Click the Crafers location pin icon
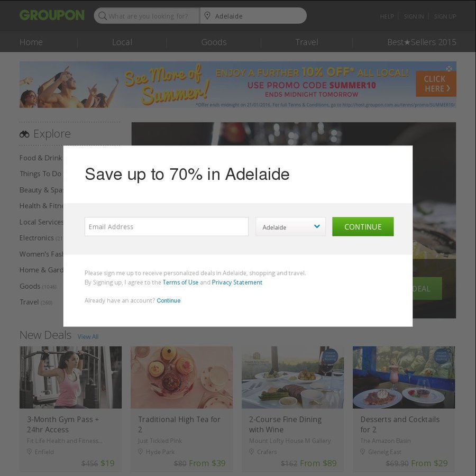 coord(251,452)
